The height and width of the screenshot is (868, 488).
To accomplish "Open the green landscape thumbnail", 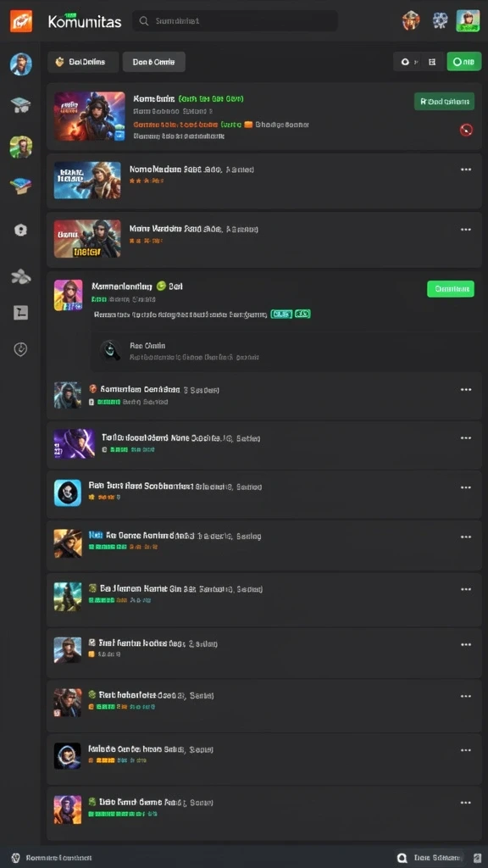I will [x=68, y=596].
